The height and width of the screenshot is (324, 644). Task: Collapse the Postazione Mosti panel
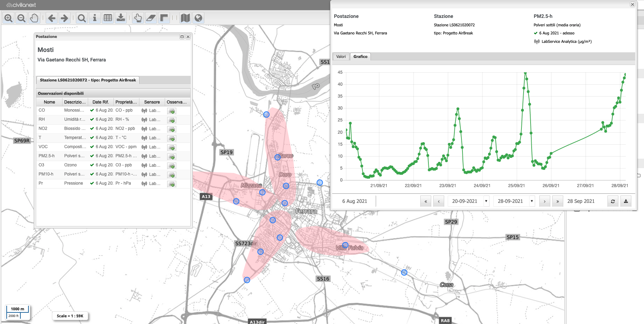[182, 37]
